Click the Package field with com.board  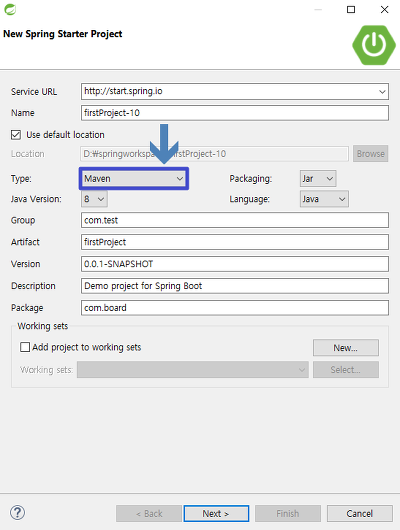click(235, 308)
